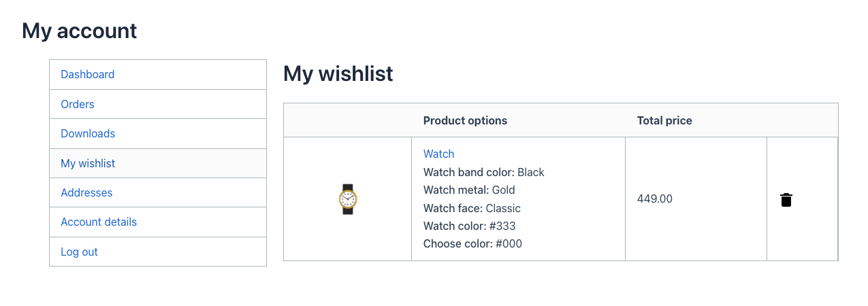The height and width of the screenshot is (306, 868).
Task: Navigate to Addresses
Action: click(x=86, y=192)
